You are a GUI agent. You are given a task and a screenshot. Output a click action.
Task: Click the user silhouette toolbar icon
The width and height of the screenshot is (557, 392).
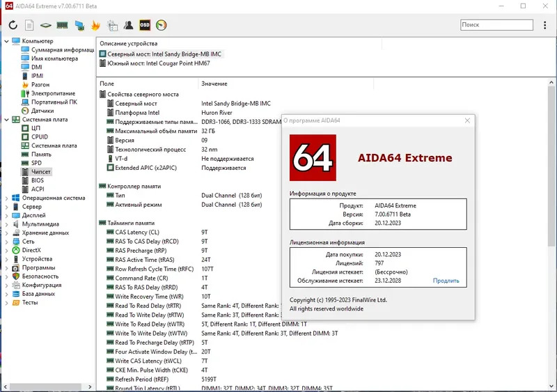coord(128,25)
